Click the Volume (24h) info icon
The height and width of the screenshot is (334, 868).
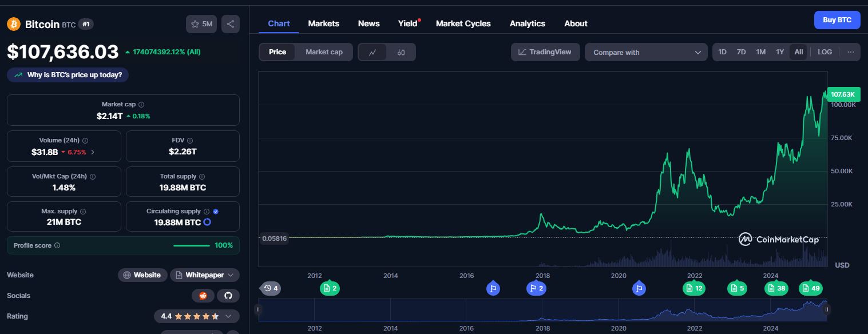[85, 140]
